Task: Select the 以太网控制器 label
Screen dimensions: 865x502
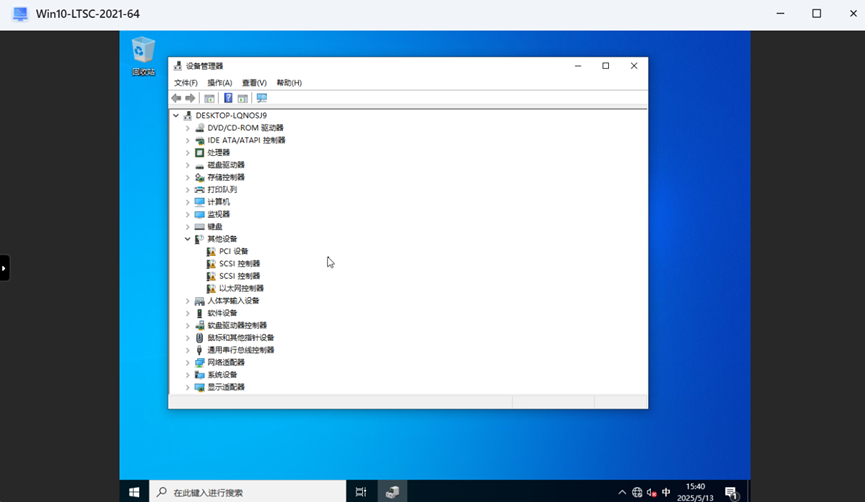Action: point(241,288)
